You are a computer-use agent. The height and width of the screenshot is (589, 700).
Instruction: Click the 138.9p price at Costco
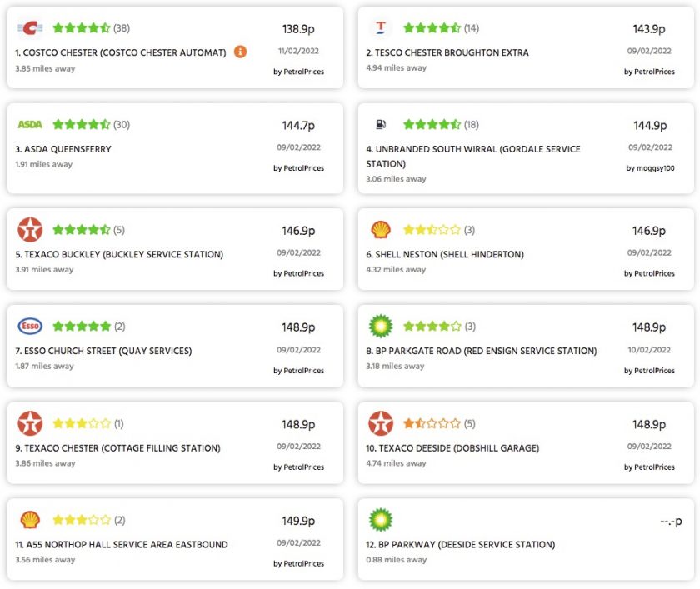[298, 29]
